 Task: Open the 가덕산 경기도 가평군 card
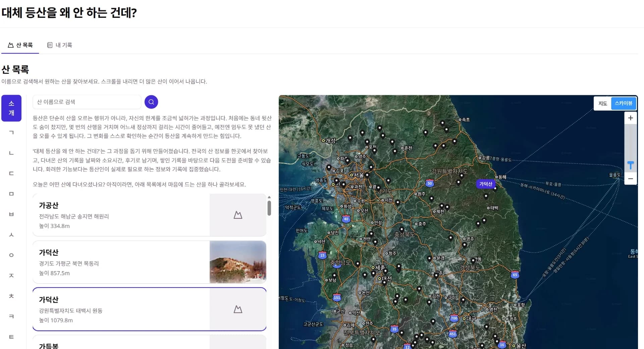[149, 262]
